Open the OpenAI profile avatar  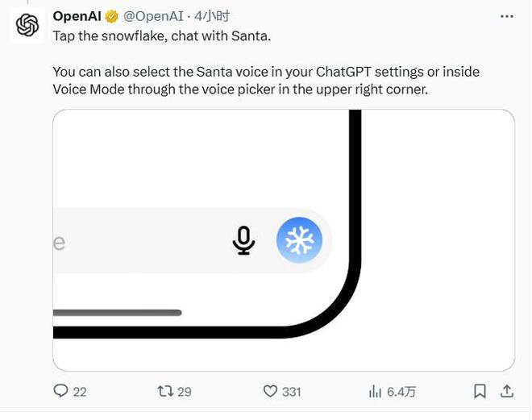[27, 25]
